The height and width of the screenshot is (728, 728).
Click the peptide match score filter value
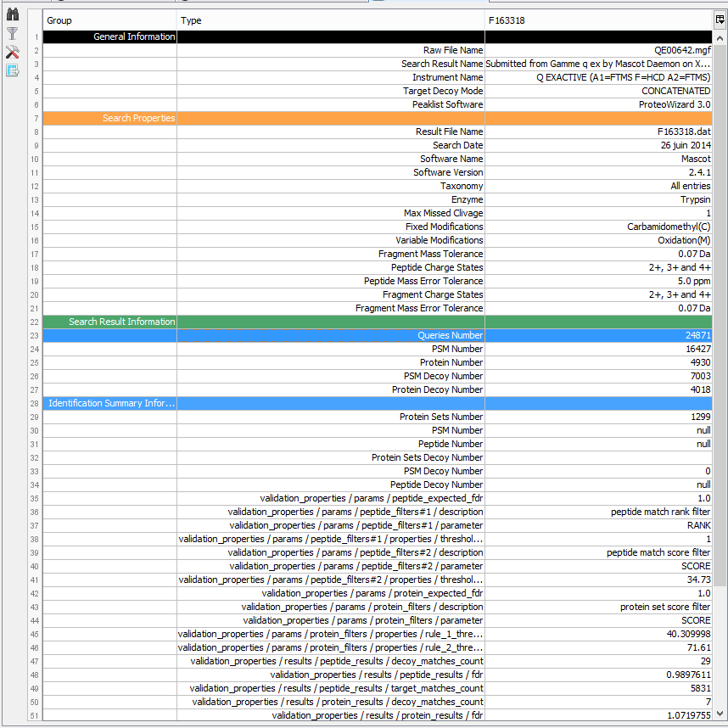point(598,552)
